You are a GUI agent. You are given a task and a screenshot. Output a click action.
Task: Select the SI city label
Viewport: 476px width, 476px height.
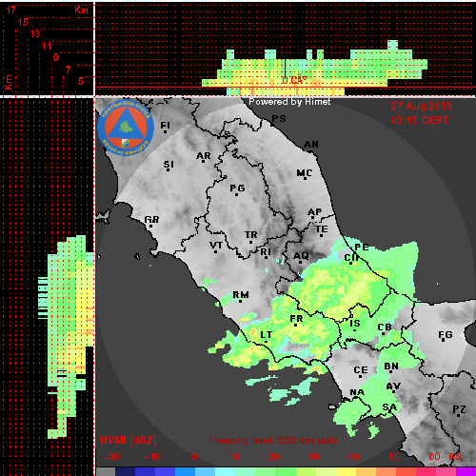click(x=169, y=165)
